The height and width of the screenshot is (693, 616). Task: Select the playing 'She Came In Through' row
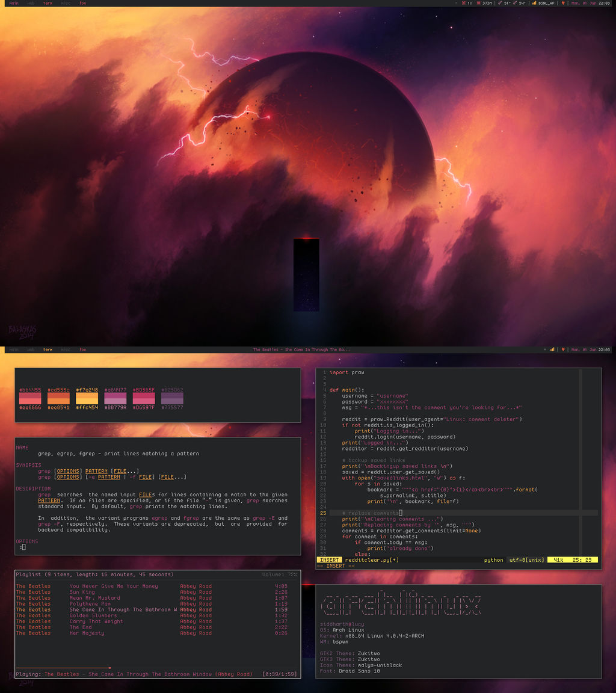pos(152,609)
